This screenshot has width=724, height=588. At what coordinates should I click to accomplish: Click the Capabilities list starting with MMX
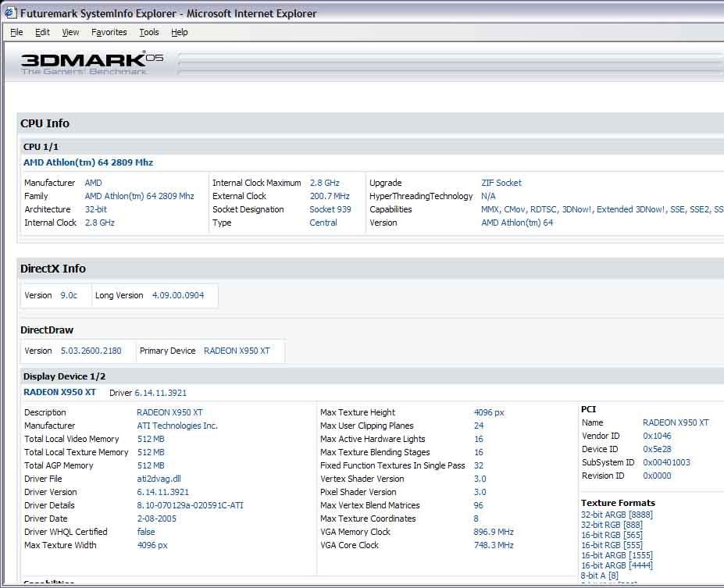click(602, 209)
